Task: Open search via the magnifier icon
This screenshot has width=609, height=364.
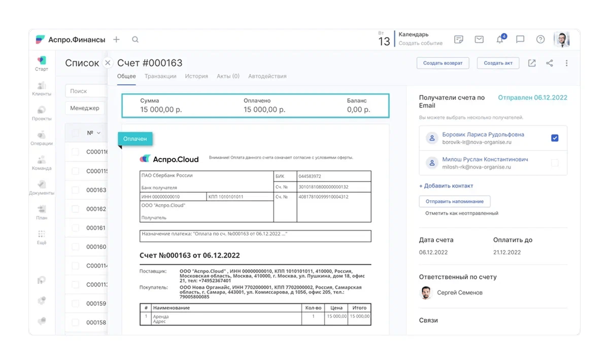Action: pos(135,40)
